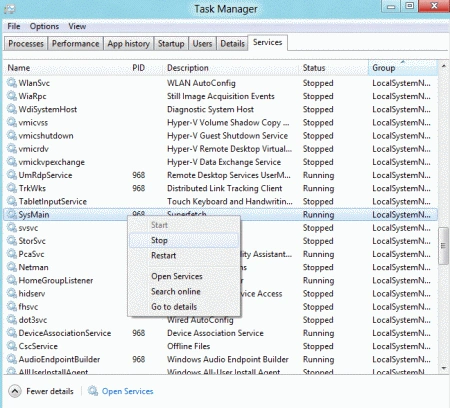
Task: Choose Go to details in context menu
Action: click(184, 307)
